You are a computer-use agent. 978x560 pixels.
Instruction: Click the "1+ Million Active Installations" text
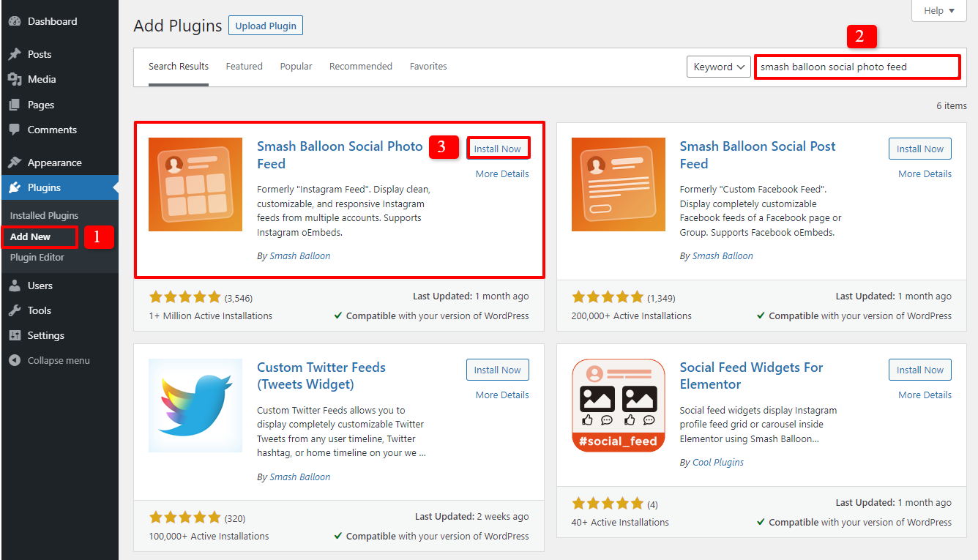pyautogui.click(x=211, y=316)
